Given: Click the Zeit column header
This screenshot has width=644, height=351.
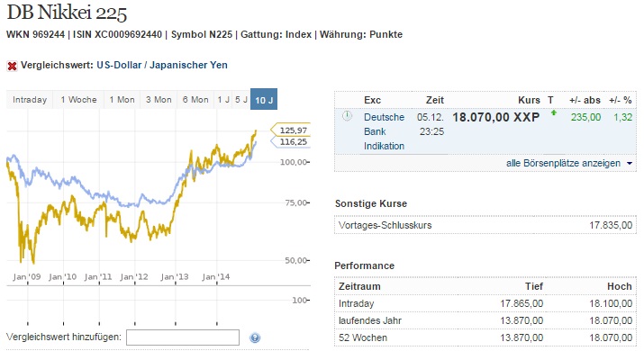Looking at the screenshot, I should click(434, 100).
